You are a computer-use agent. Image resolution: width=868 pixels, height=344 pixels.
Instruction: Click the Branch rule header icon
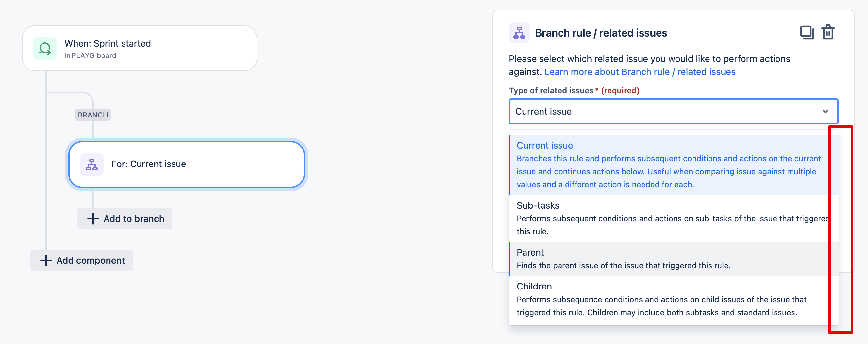(519, 33)
